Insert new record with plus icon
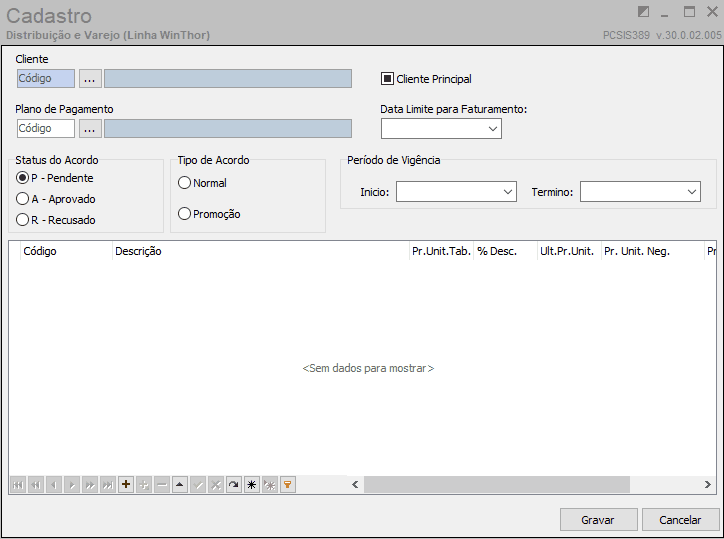 point(126,485)
